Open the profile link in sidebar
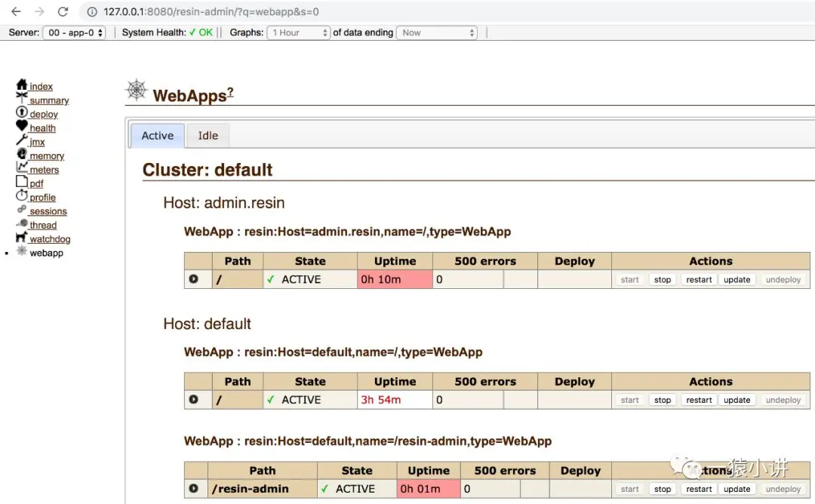The height and width of the screenshot is (504, 815). point(42,198)
